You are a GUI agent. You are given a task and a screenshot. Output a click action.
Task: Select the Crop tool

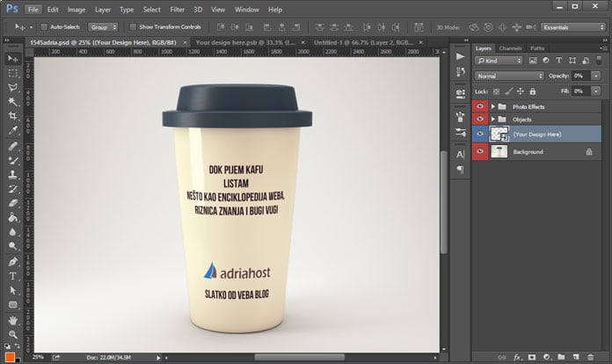tap(13, 116)
